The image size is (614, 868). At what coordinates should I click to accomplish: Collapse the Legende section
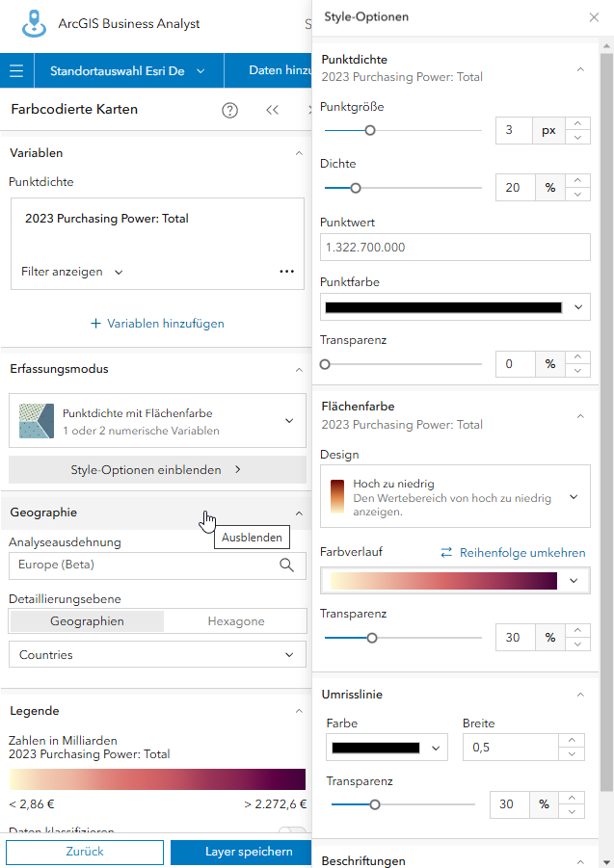coord(299,711)
